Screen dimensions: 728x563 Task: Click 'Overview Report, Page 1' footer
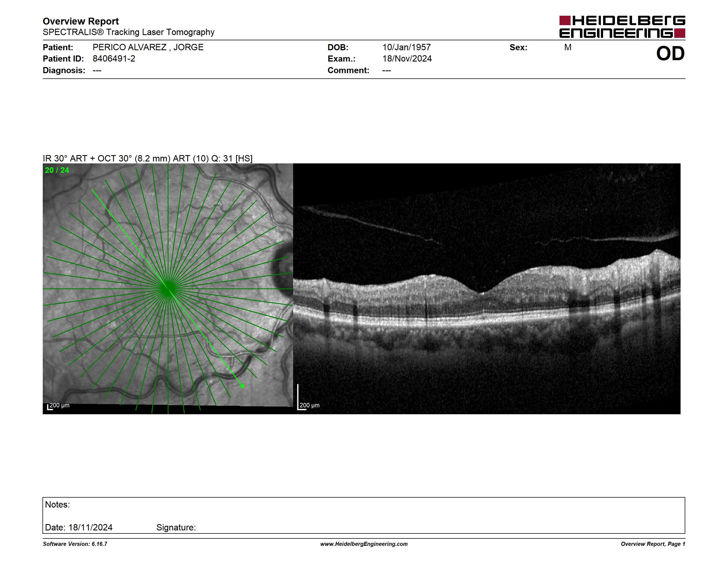(653, 544)
